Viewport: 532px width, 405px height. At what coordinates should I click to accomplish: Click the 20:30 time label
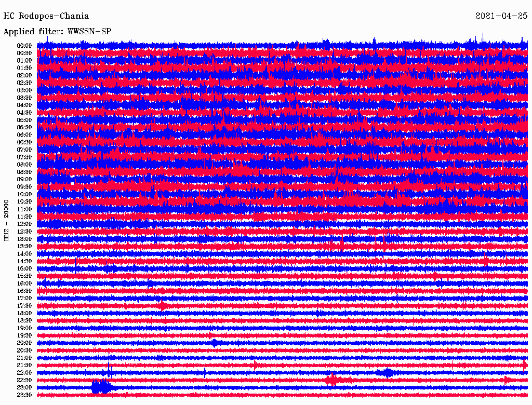(x=24, y=350)
